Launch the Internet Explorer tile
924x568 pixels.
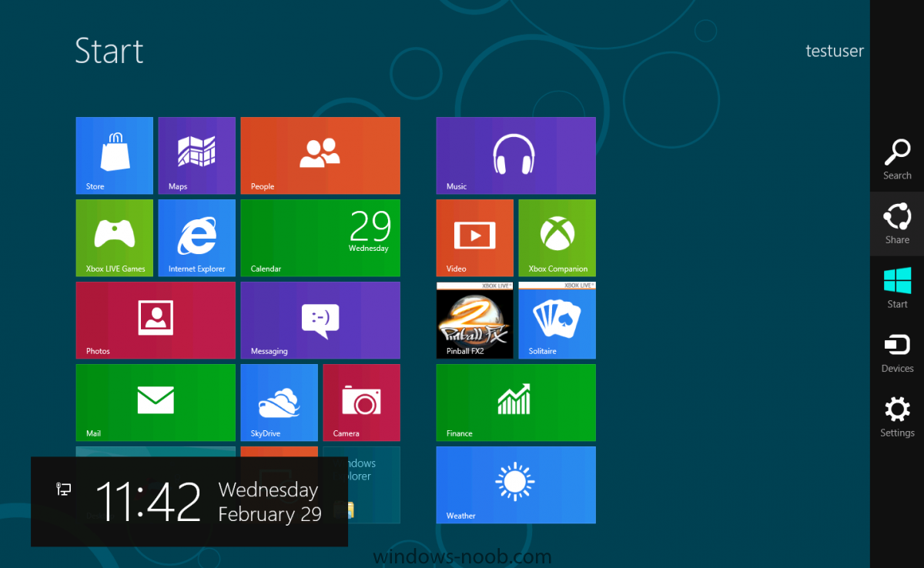[x=196, y=238]
